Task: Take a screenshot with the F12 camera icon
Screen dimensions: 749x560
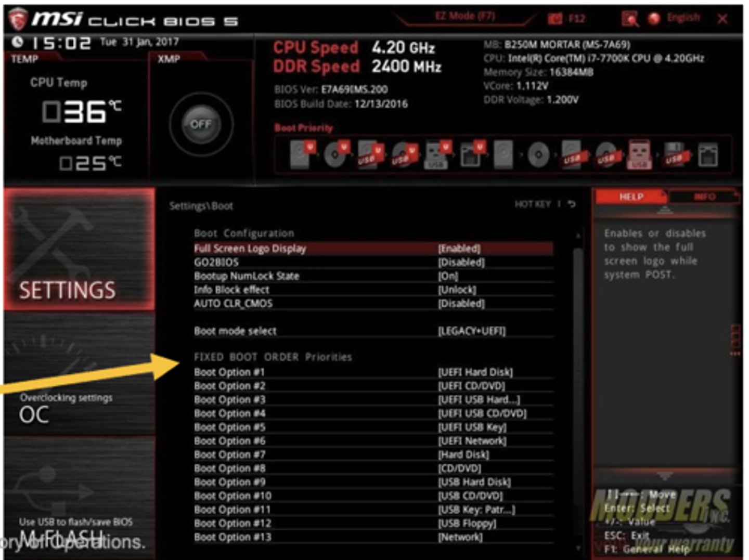Action: coord(556,19)
